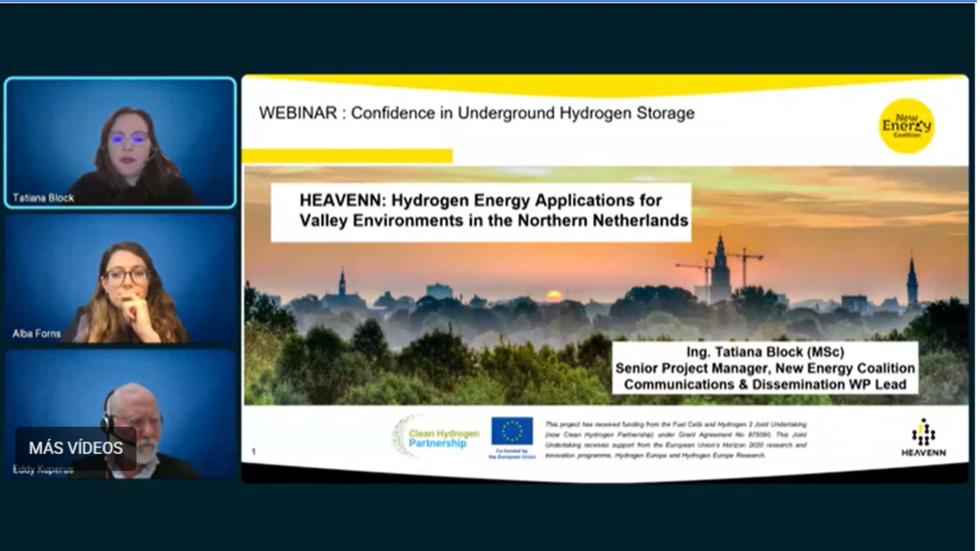Click the setting sun in the photo

[554, 296]
